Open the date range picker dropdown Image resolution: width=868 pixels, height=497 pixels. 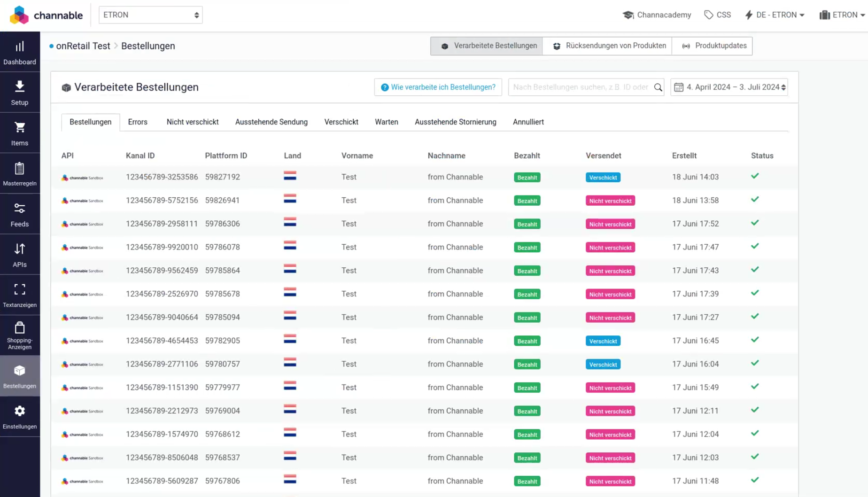click(x=729, y=87)
